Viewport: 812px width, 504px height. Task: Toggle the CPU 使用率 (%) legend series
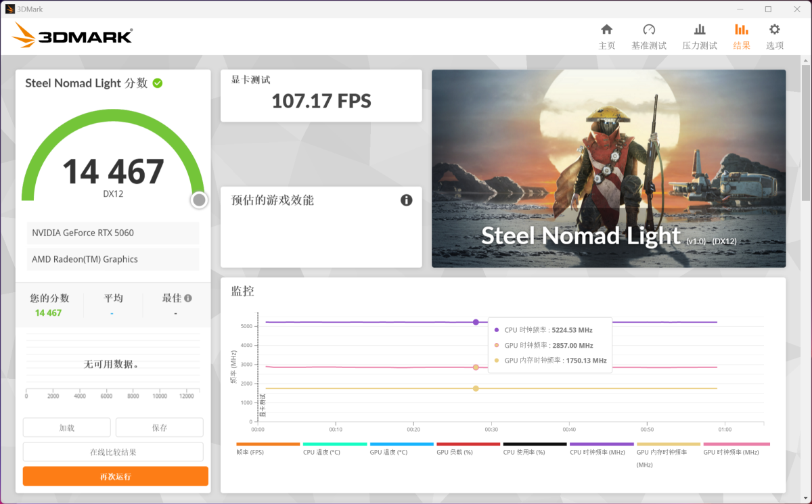535,449
